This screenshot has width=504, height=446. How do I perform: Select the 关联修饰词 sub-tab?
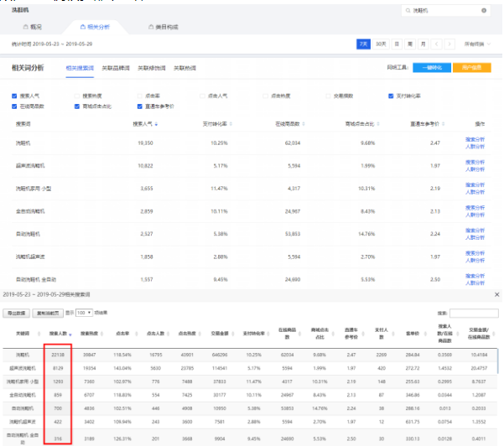pyautogui.click(x=152, y=68)
